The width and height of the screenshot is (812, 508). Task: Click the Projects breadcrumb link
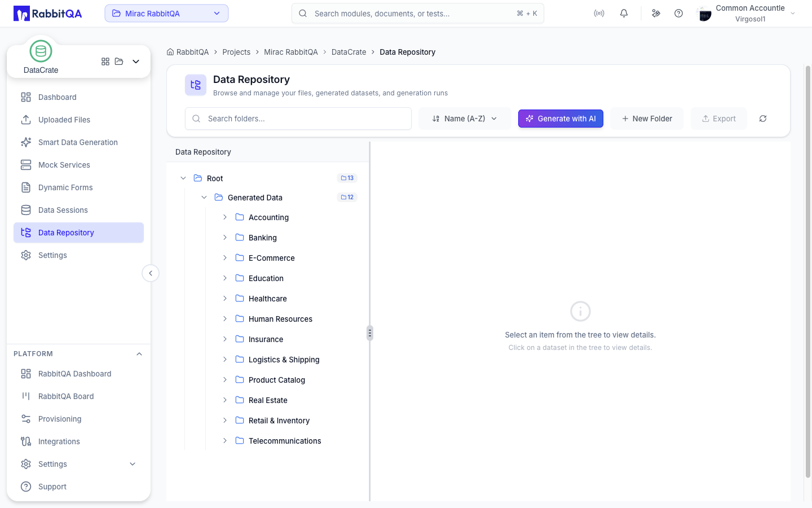click(236, 52)
